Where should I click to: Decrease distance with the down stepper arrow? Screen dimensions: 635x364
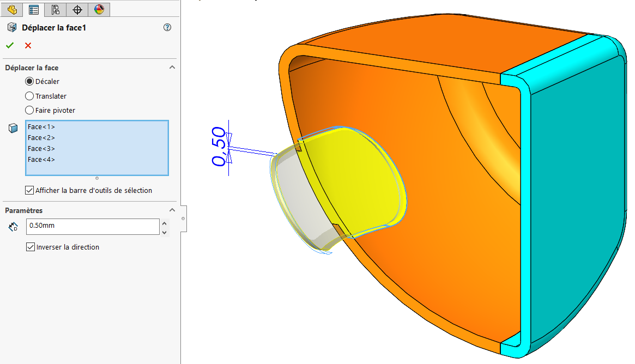pyautogui.click(x=165, y=232)
